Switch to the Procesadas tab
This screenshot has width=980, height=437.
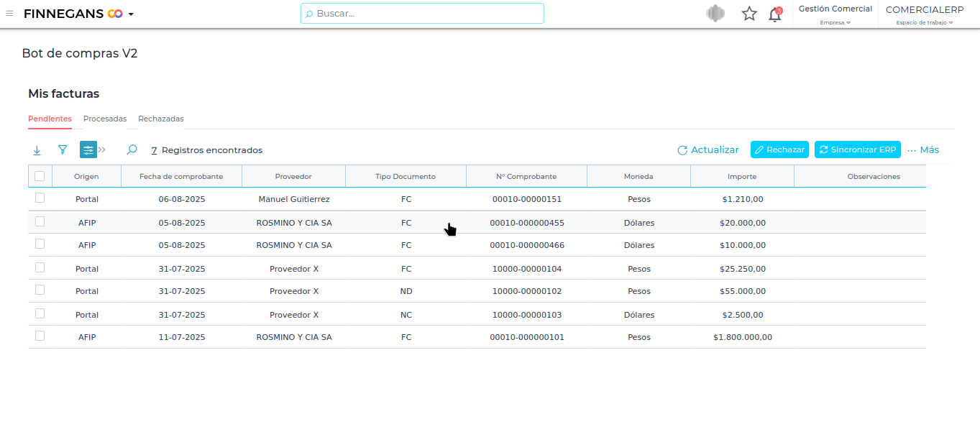tap(105, 119)
